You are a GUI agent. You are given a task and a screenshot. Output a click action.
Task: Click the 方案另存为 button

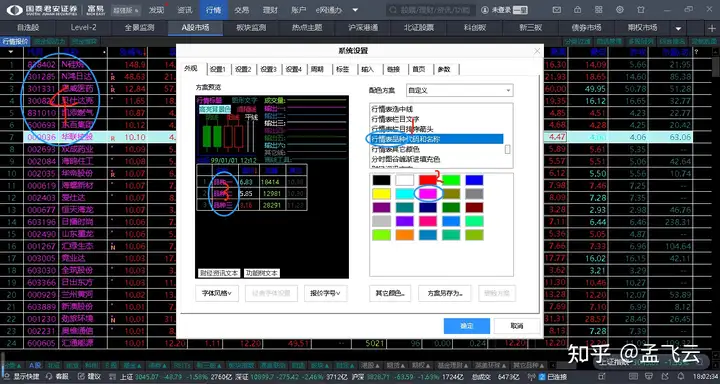pyautogui.click(x=444, y=293)
